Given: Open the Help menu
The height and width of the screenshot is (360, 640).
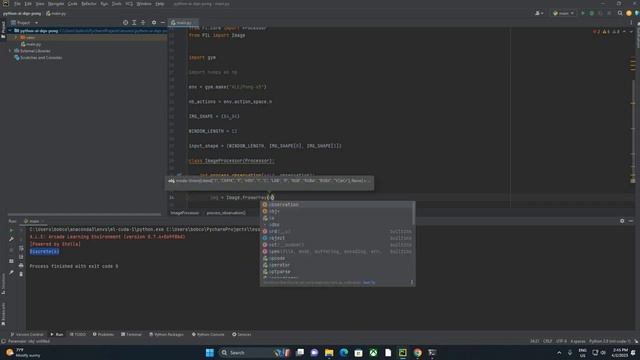Looking at the screenshot, I should point(160,4).
